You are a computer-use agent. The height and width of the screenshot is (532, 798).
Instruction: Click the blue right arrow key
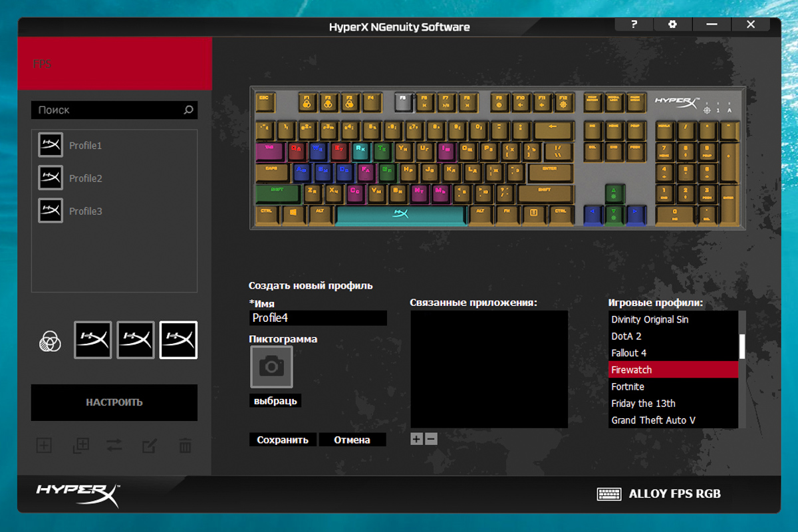click(x=636, y=215)
